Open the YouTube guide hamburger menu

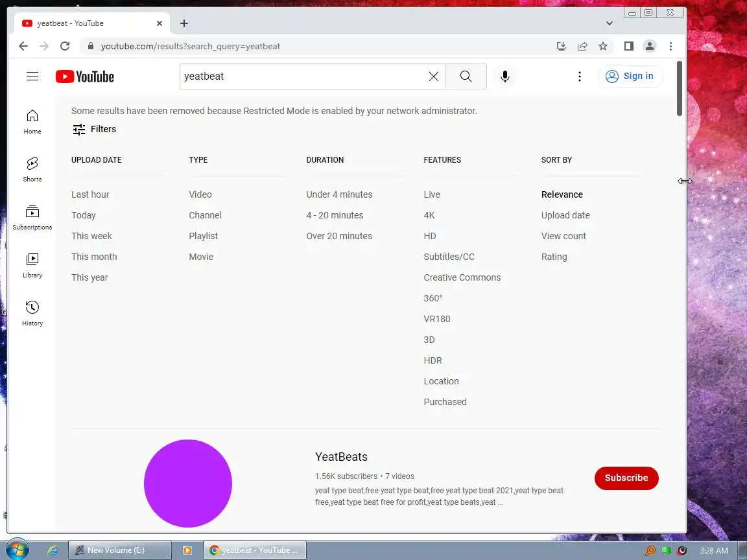tap(32, 76)
